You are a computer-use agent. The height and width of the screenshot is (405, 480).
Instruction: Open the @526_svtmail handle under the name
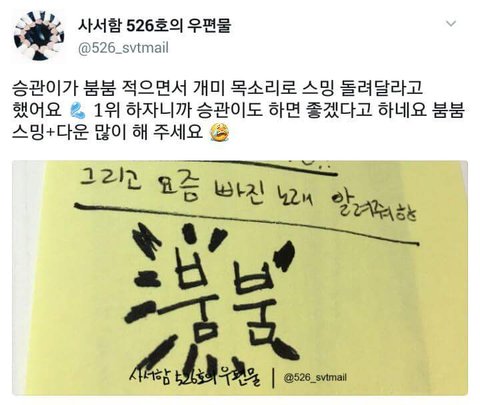123,48
